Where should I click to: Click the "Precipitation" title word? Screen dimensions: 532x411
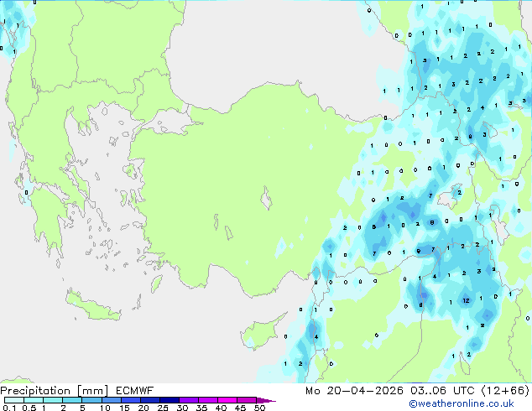pyautogui.click(x=35, y=391)
